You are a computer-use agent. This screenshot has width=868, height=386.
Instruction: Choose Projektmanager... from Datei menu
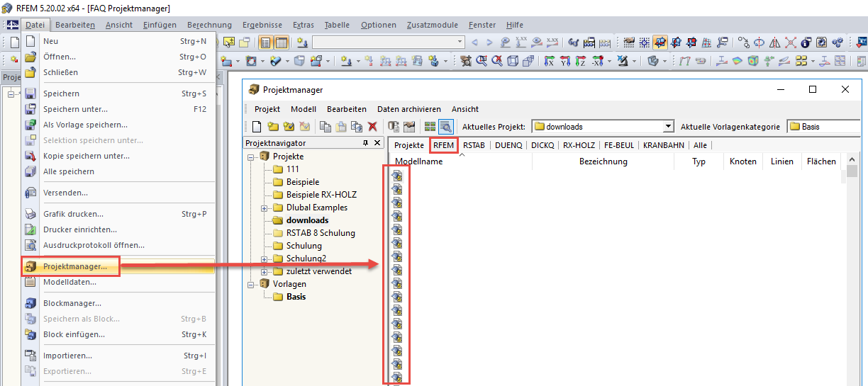(118, 267)
